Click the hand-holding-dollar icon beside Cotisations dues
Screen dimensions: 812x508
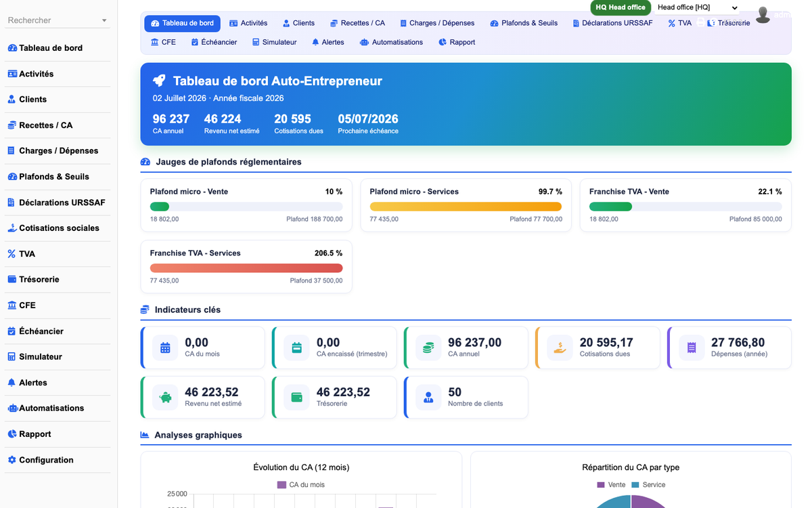(560, 347)
